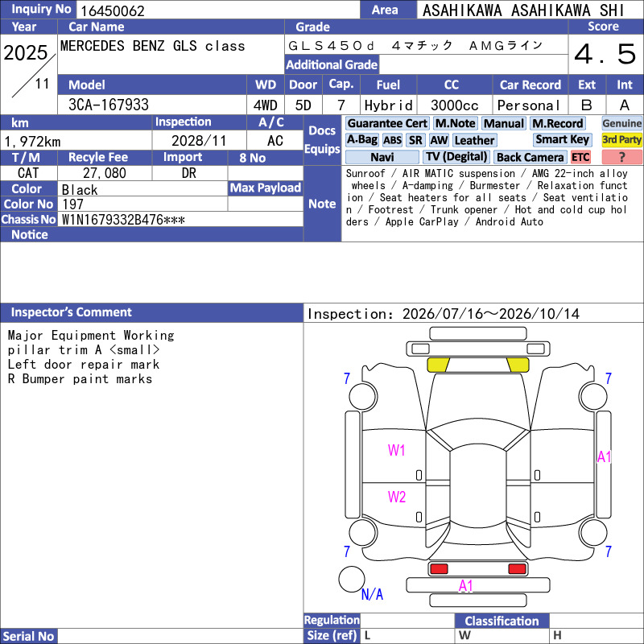Click inquiry number 16450062
644x644 pixels.
click(x=112, y=10)
